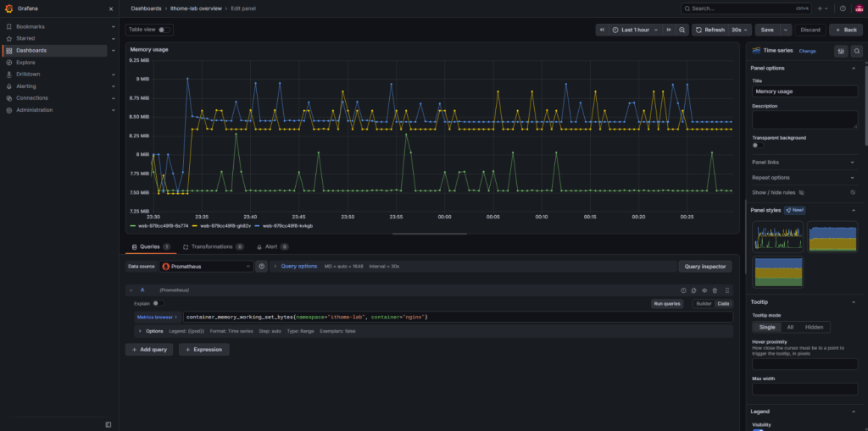Open the Last 1 hour time picker
This screenshot has height=431, width=868.
pos(636,30)
